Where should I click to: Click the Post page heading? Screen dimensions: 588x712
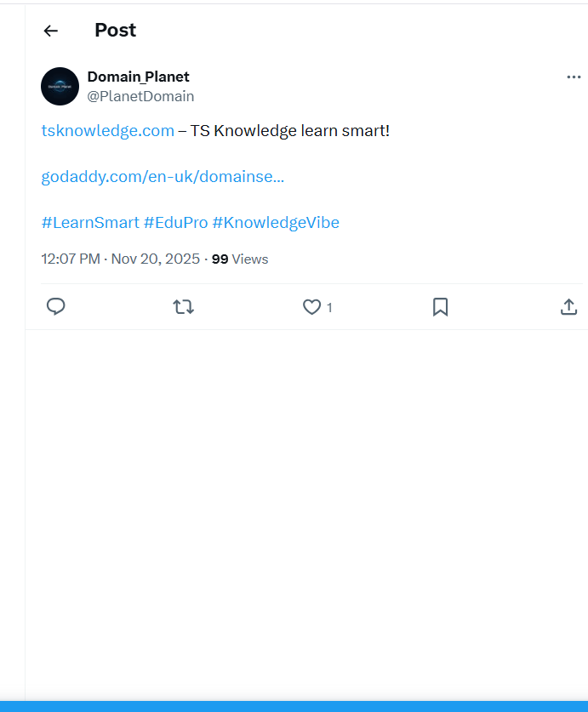click(115, 31)
